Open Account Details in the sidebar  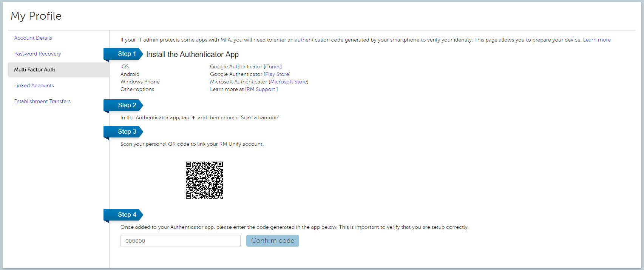(33, 38)
